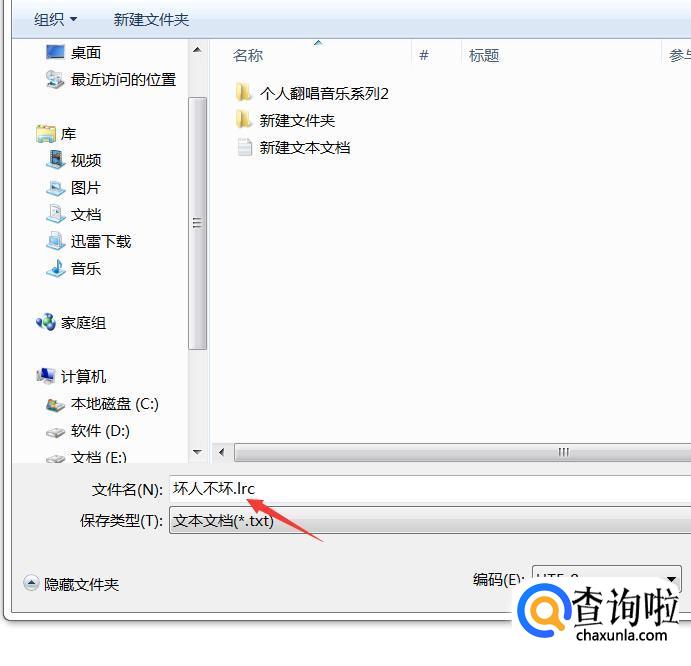The width and height of the screenshot is (691, 666).
Task: Select the Desktop (桌面) icon in sidebar
Action: point(55,52)
